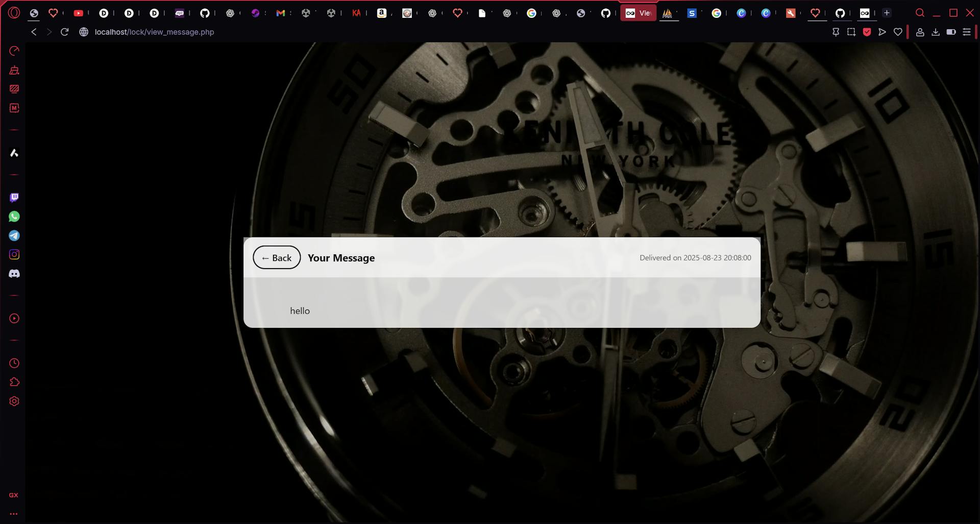Switch to the red KA tab
This screenshot has width=980, height=524.
click(356, 13)
